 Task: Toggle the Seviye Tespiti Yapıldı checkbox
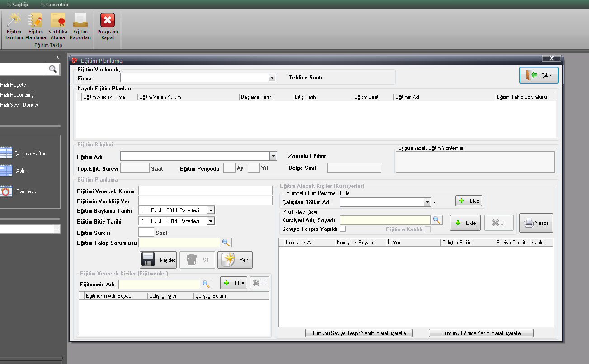pyautogui.click(x=343, y=229)
